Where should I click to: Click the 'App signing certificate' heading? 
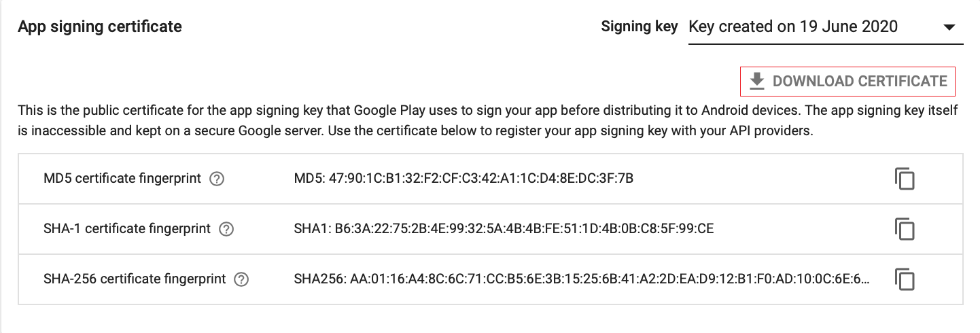point(100,27)
